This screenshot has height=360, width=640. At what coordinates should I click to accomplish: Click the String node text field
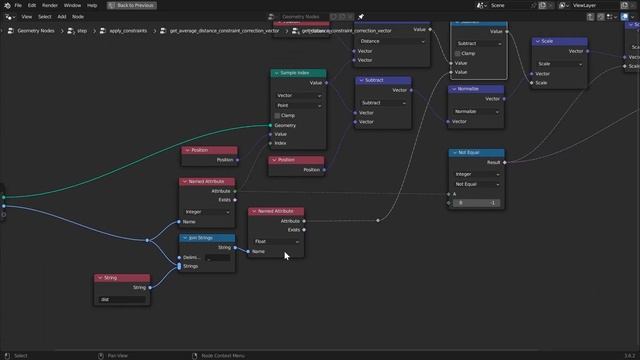[x=122, y=300]
